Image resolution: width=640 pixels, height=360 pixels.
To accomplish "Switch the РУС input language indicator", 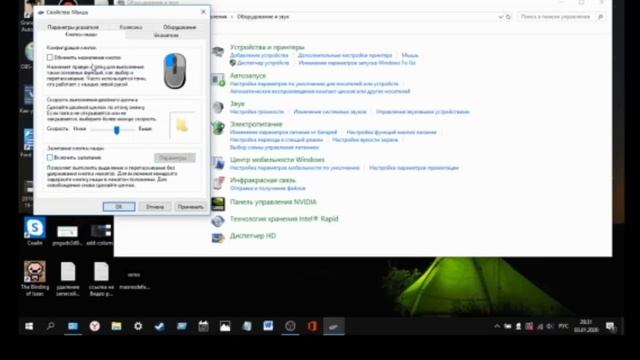I will point(563,326).
